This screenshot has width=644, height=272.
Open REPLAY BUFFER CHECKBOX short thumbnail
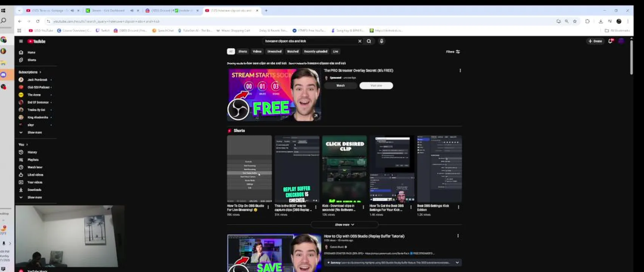click(x=297, y=169)
